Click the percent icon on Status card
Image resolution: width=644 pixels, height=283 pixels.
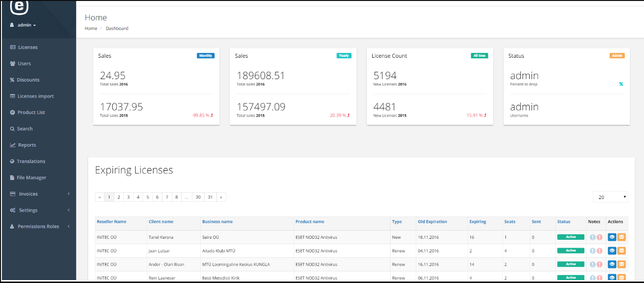621,84
